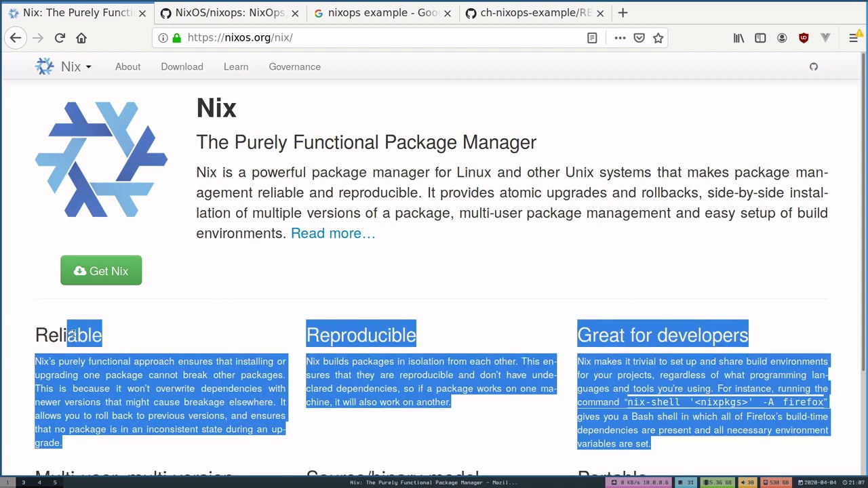Screen dimensions: 868x488
Task: Close the ch-nixops-example tab
Action: (x=599, y=13)
